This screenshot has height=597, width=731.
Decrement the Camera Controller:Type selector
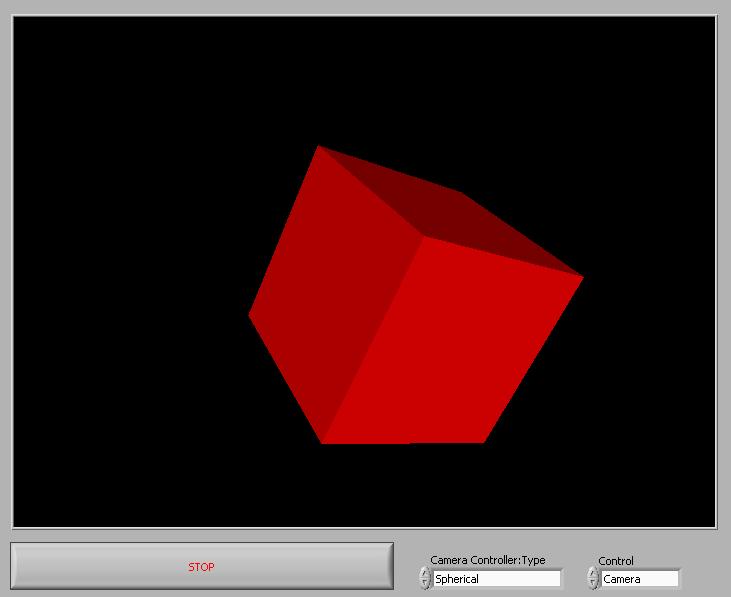[425, 583]
